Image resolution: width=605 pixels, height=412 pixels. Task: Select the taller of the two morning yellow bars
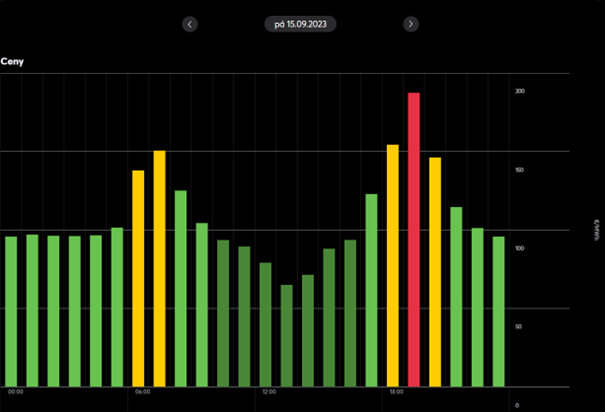[160, 268]
